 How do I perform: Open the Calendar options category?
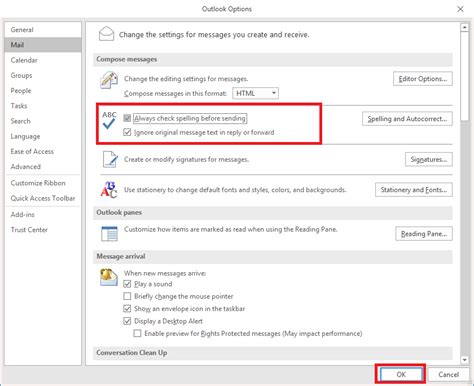click(x=43, y=60)
